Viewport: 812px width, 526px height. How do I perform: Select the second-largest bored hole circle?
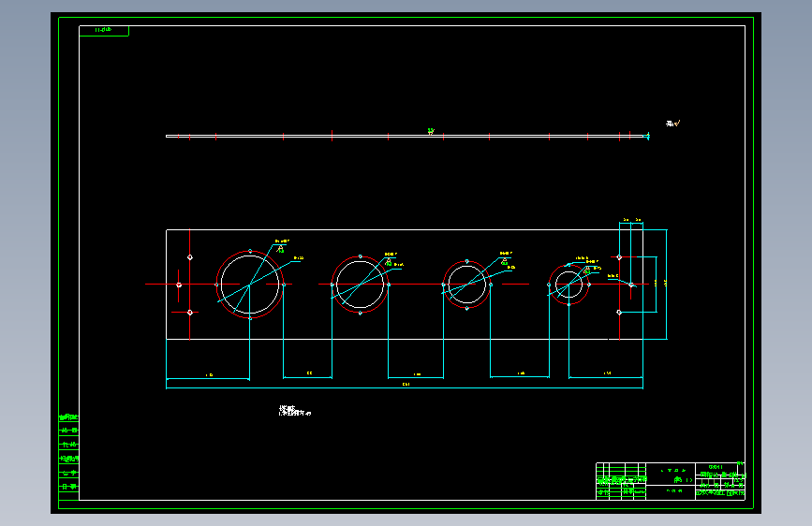(360, 285)
